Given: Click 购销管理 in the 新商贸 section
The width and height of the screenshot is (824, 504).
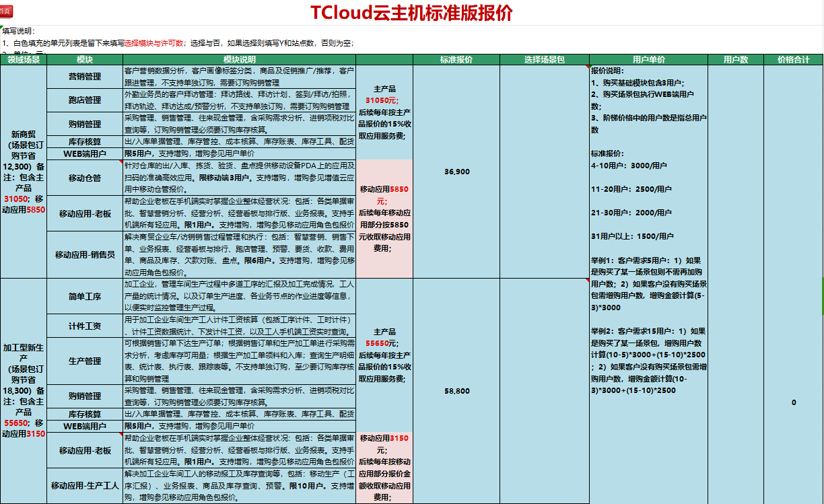Looking at the screenshot, I should [x=85, y=124].
